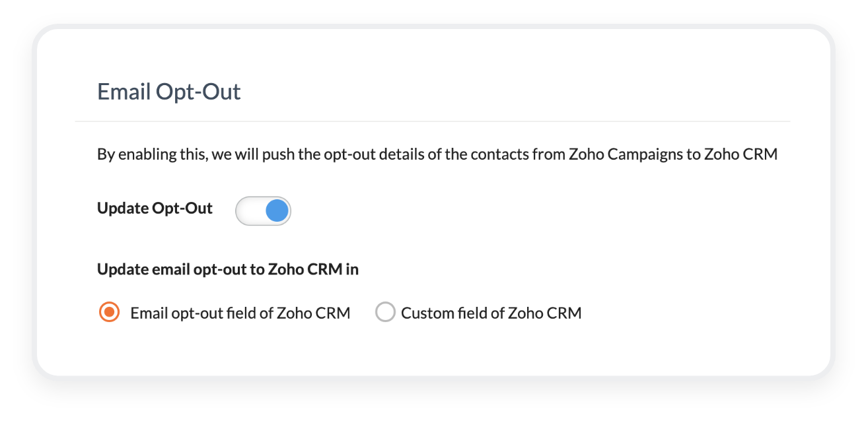Click the 'Email Opt-Out' section heading

tap(169, 92)
